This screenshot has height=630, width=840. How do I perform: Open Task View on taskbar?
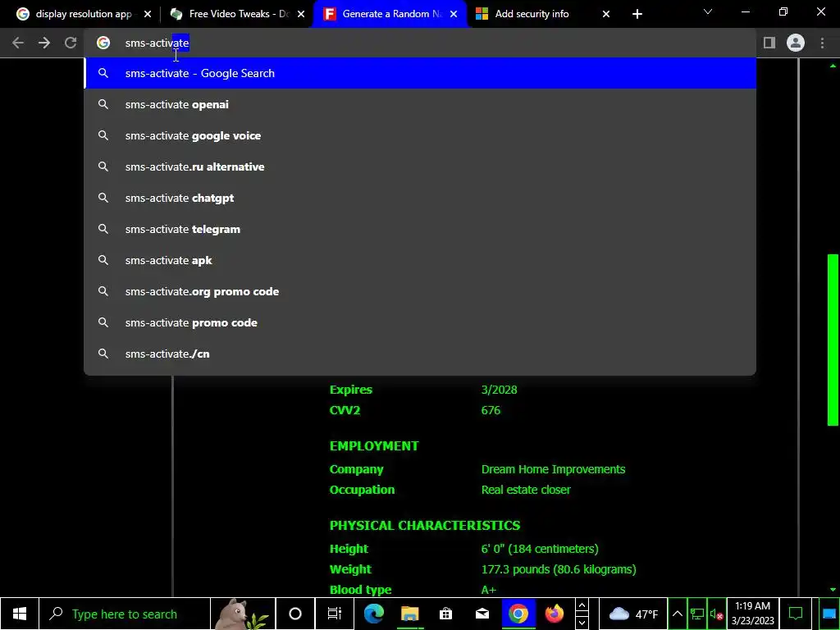[335, 614]
